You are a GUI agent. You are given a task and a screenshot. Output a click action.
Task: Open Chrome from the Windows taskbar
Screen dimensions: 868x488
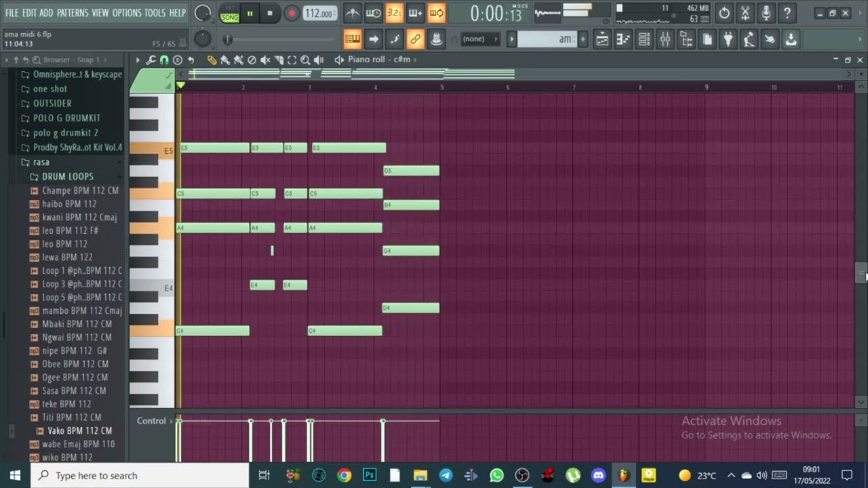(x=344, y=475)
